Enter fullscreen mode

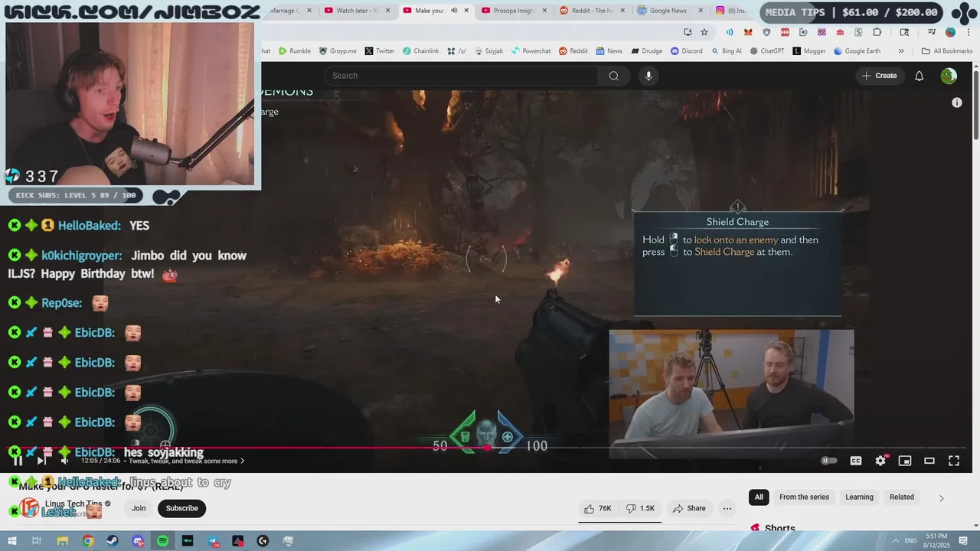(x=954, y=461)
